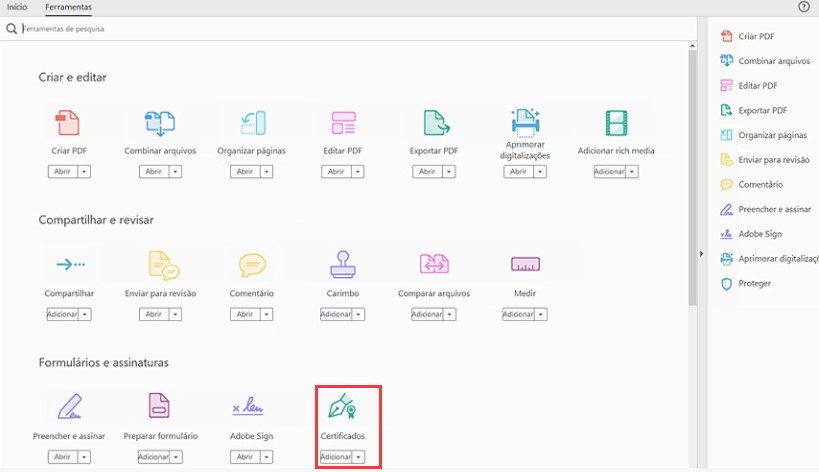This screenshot has width=819, height=472.
Task: Choose Comentário in the right sidebar
Action: tap(752, 184)
